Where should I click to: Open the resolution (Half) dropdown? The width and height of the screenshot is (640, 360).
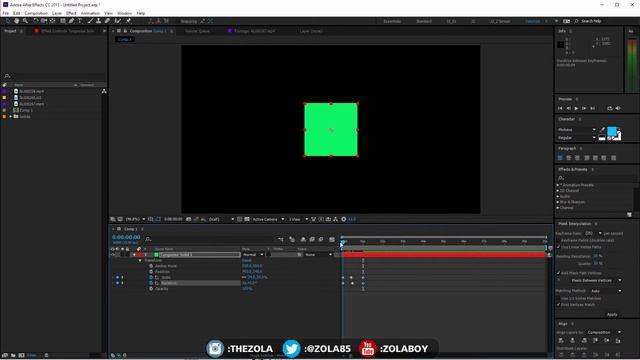click(222, 219)
